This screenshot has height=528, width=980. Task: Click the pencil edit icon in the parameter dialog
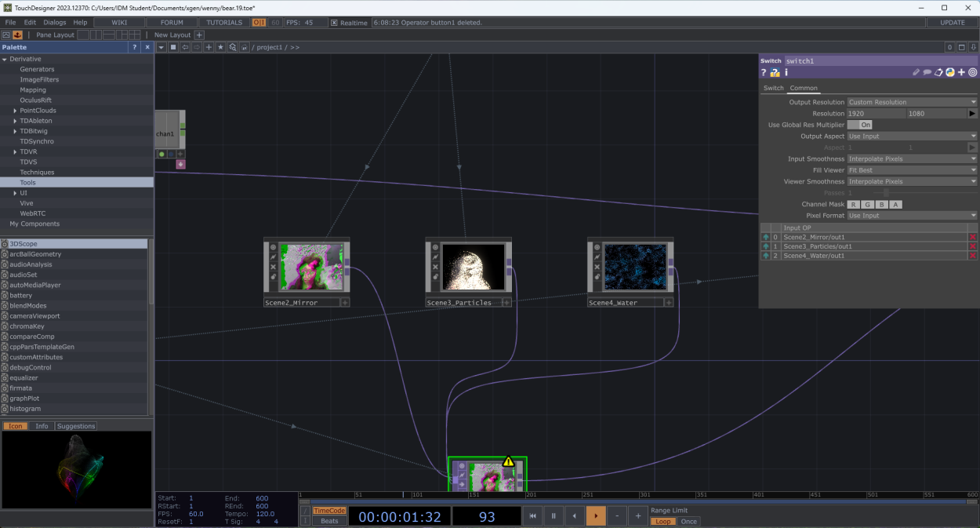coord(916,72)
